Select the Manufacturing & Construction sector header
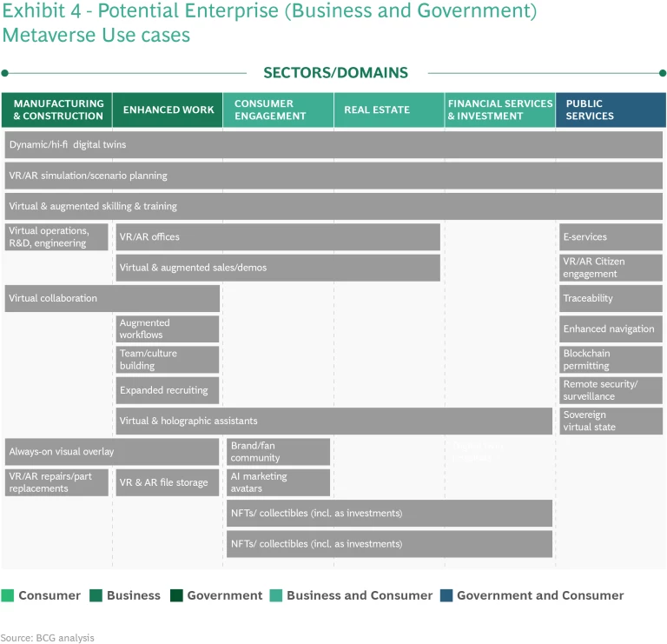This screenshot has width=667, height=644. (x=57, y=110)
